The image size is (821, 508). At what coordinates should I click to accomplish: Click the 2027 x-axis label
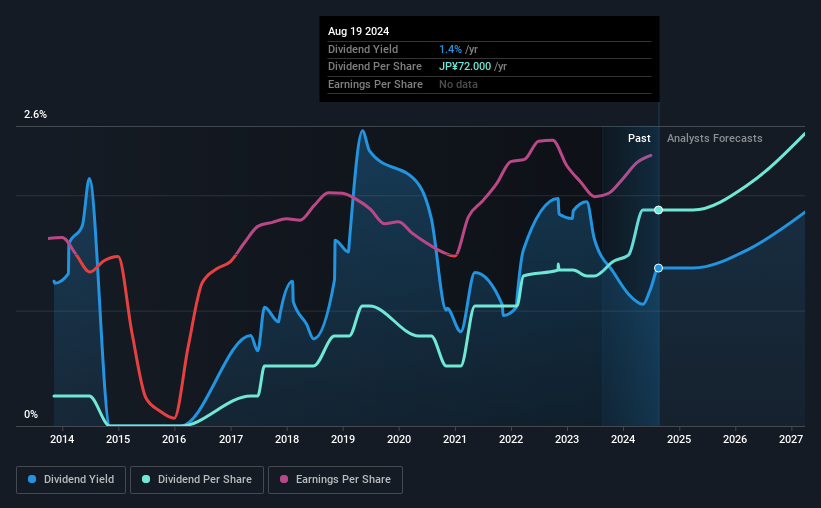791,439
